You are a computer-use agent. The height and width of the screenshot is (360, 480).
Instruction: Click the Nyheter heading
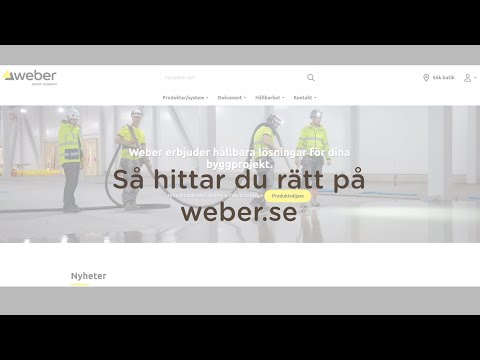pos(89,276)
